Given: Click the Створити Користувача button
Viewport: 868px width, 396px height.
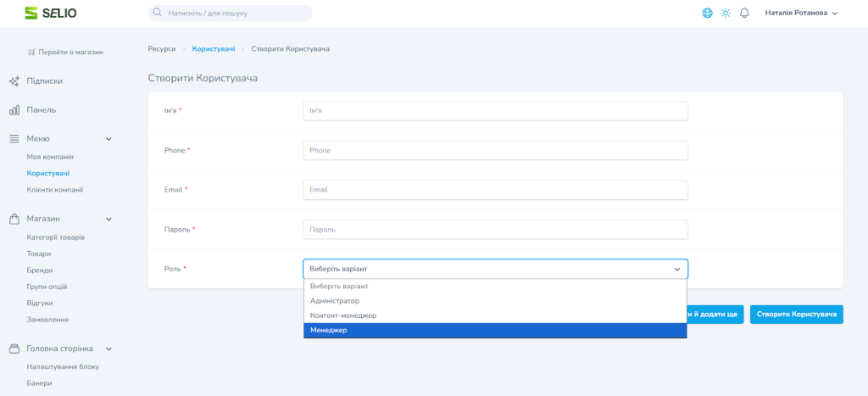Looking at the screenshot, I should coord(796,315).
